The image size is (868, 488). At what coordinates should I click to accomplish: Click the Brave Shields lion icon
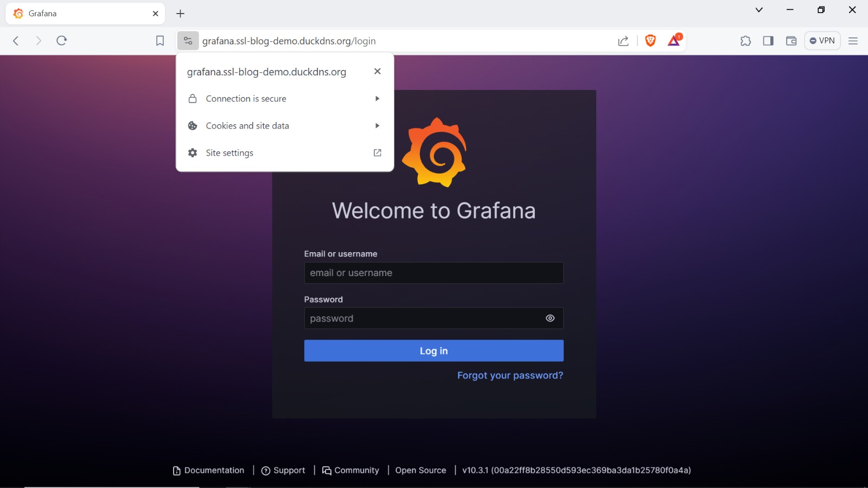tap(650, 41)
